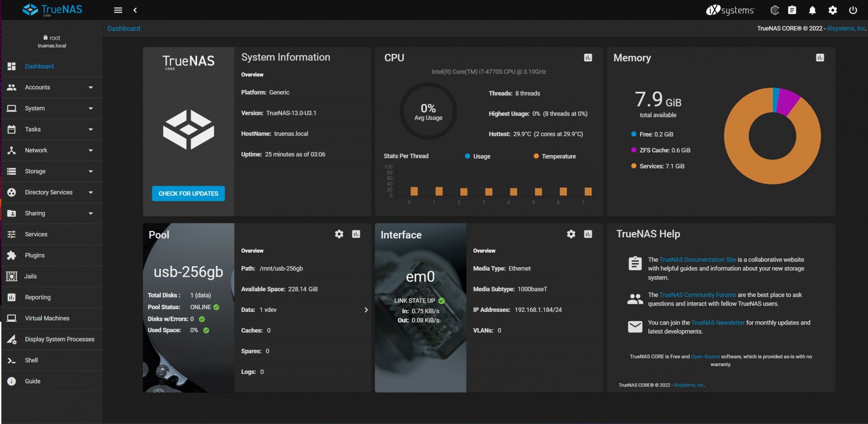Open the Plugins sidebar item
This screenshot has height=424, width=868.
coord(52,255)
